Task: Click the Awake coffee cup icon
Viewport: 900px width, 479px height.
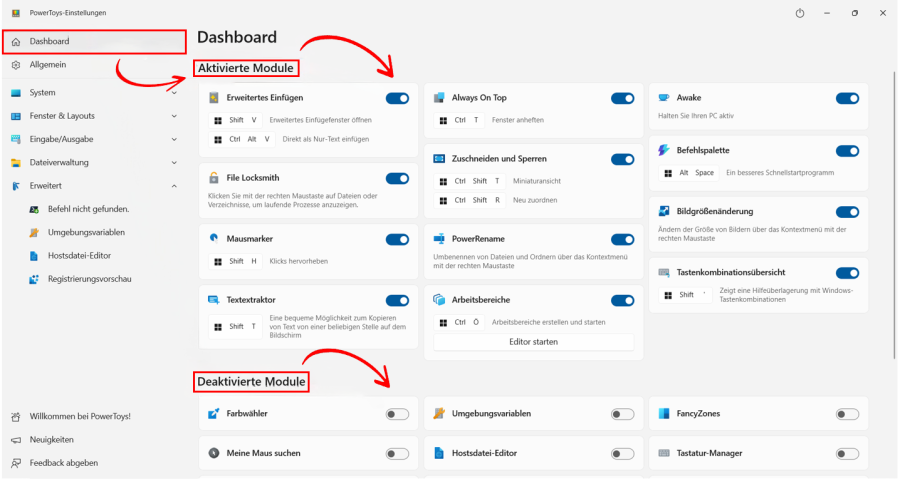Action: (x=664, y=98)
